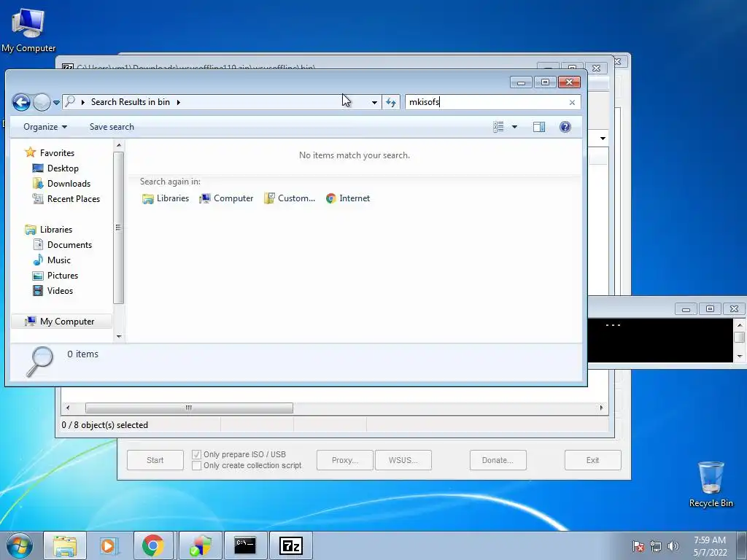Click the arrow after 'Search Results in bin'
The image size is (747, 560).
coord(179,102)
